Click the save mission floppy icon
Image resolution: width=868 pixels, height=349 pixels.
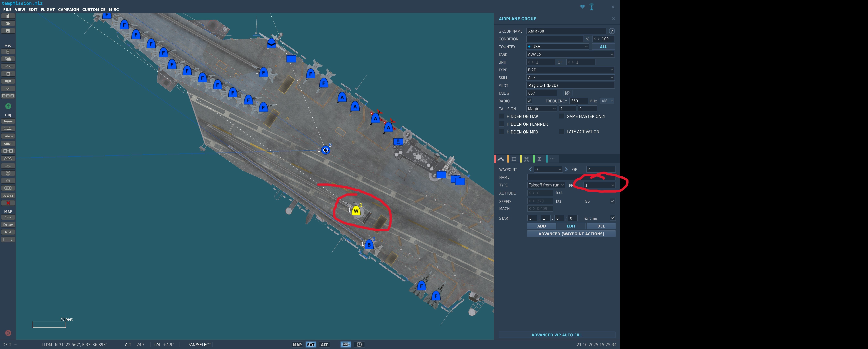coord(8,31)
